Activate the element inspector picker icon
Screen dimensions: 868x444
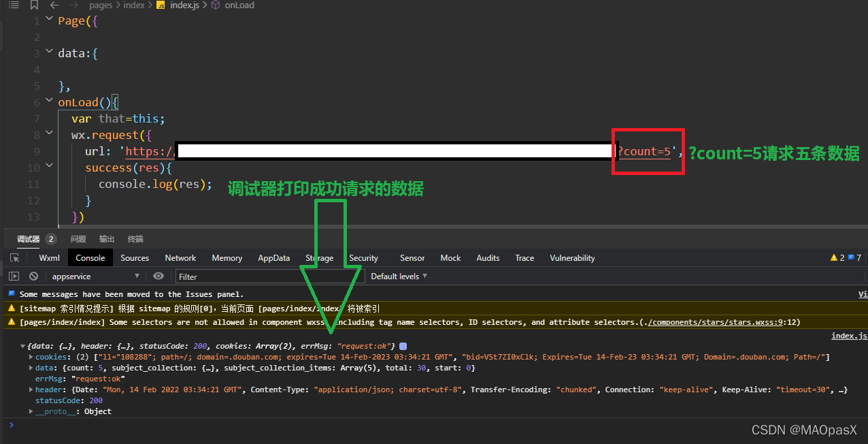(14, 258)
